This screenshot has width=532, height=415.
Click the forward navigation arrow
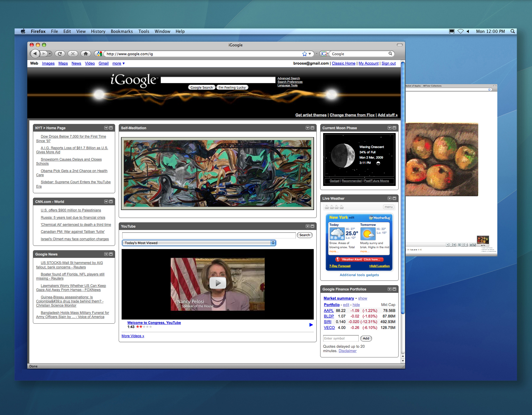(44, 54)
